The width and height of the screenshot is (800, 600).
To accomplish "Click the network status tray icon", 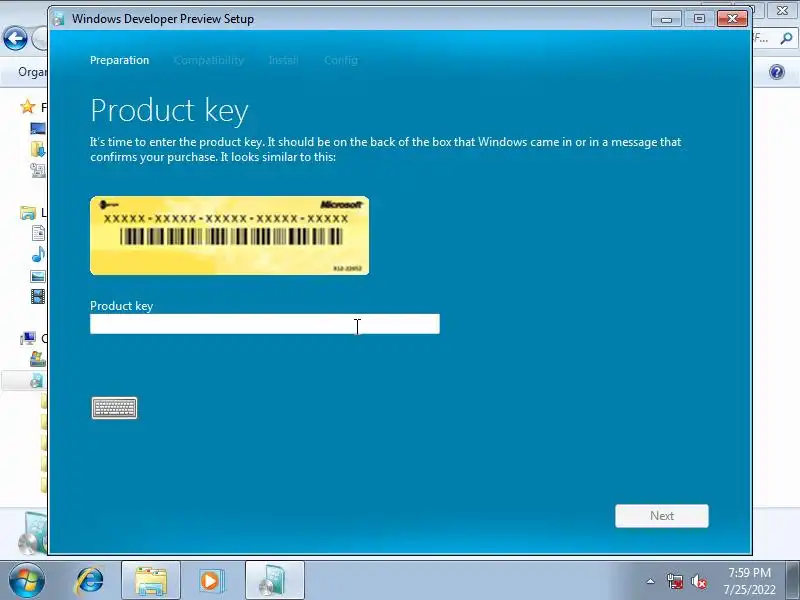I will pos(674,581).
